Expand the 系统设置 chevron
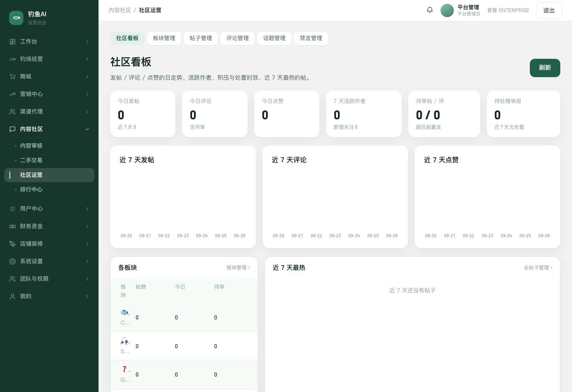The width and height of the screenshot is (572, 392). coord(87,261)
